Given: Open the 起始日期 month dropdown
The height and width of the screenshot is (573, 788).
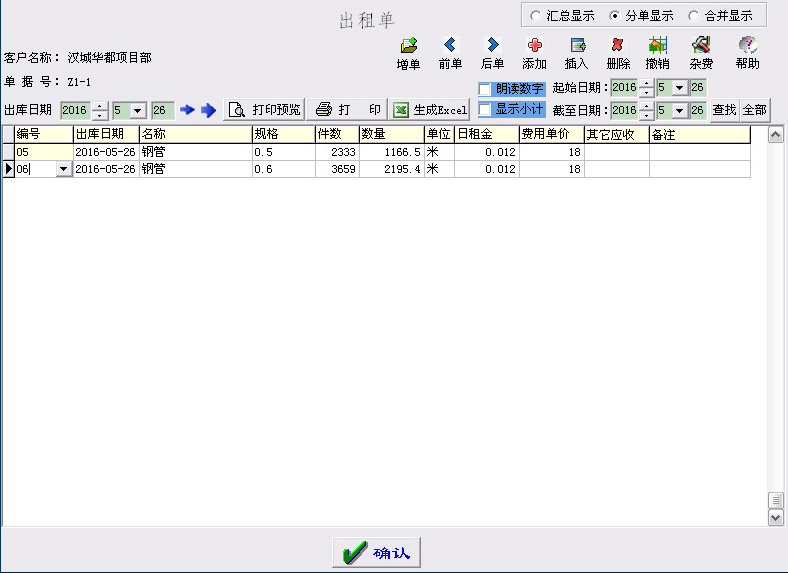Looking at the screenshot, I should tap(679, 88).
